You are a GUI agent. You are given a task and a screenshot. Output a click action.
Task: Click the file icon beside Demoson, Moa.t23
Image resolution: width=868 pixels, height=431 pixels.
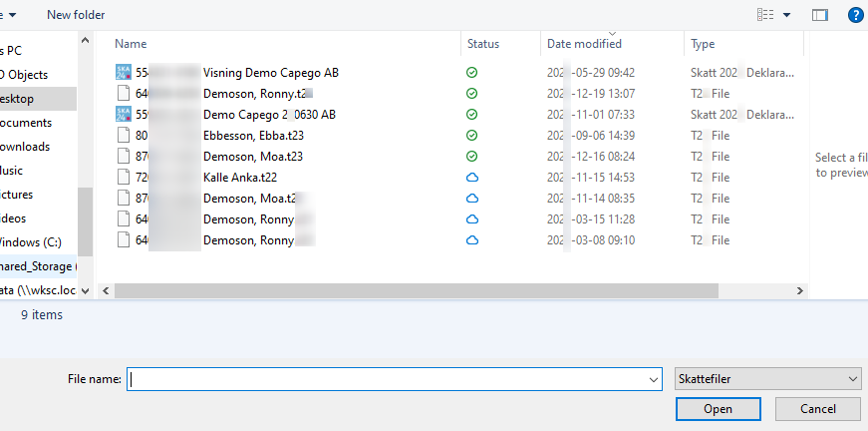(124, 157)
